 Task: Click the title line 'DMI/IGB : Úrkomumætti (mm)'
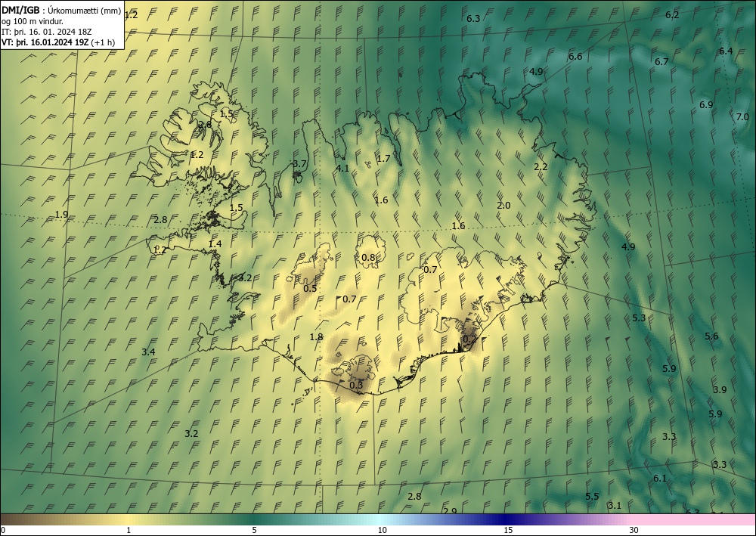61,10
